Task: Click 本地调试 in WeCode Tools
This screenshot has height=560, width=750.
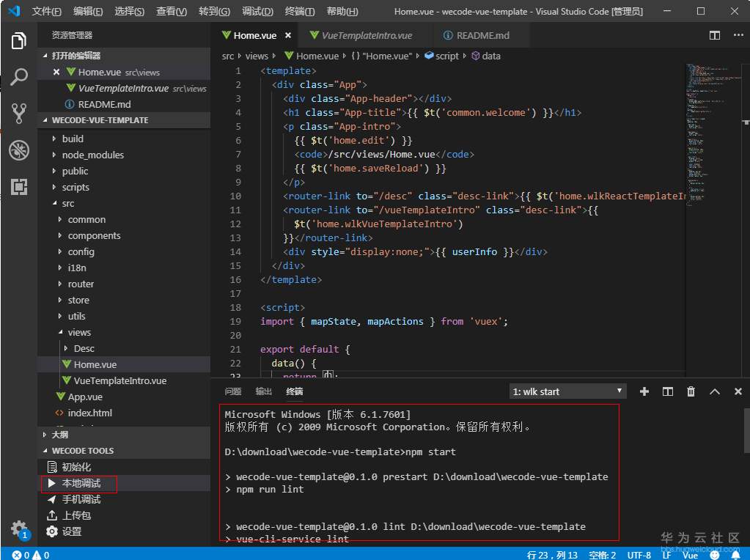Action: click(x=81, y=483)
